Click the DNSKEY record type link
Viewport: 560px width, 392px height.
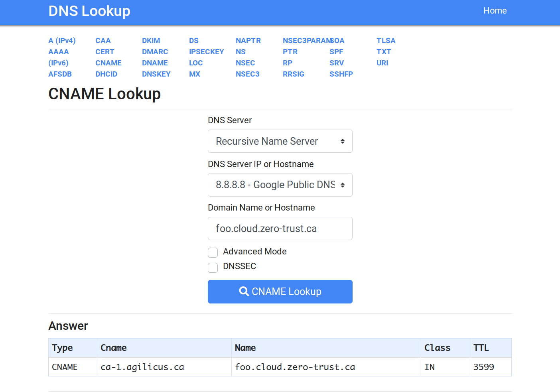click(156, 74)
